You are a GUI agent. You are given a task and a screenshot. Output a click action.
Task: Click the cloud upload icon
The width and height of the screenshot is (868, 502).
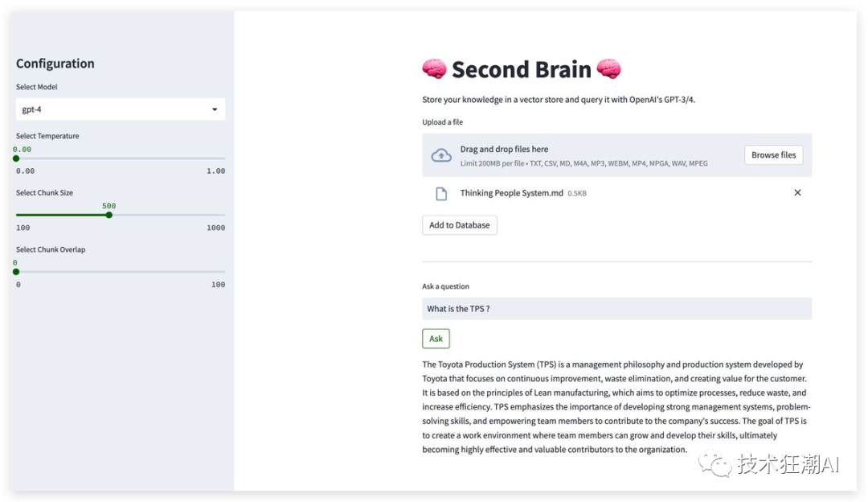441,155
